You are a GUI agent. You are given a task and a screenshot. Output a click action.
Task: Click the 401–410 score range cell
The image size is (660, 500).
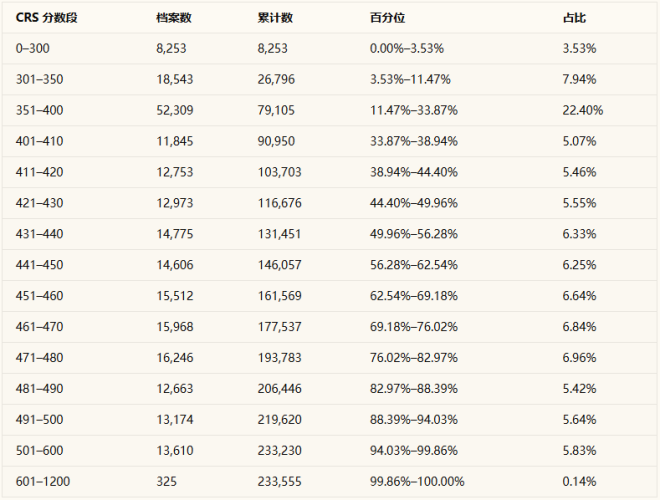tap(39, 141)
